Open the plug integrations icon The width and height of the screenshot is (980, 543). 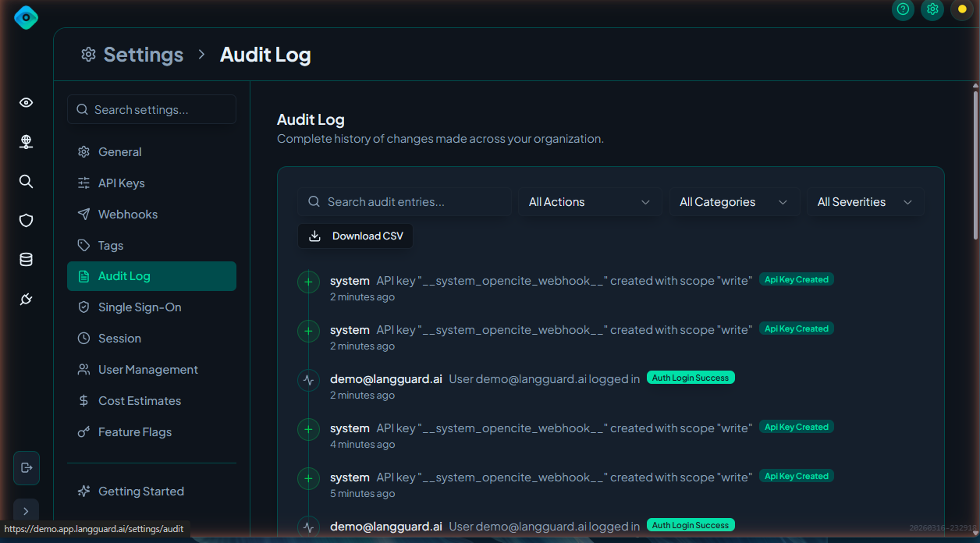tap(26, 300)
